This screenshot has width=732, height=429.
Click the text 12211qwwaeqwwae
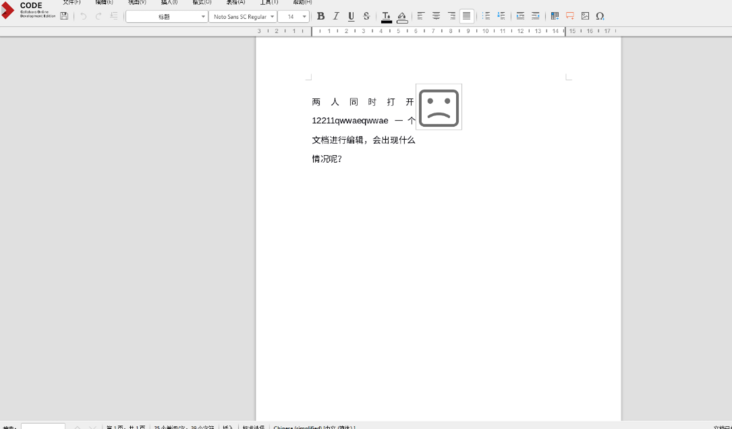click(350, 121)
